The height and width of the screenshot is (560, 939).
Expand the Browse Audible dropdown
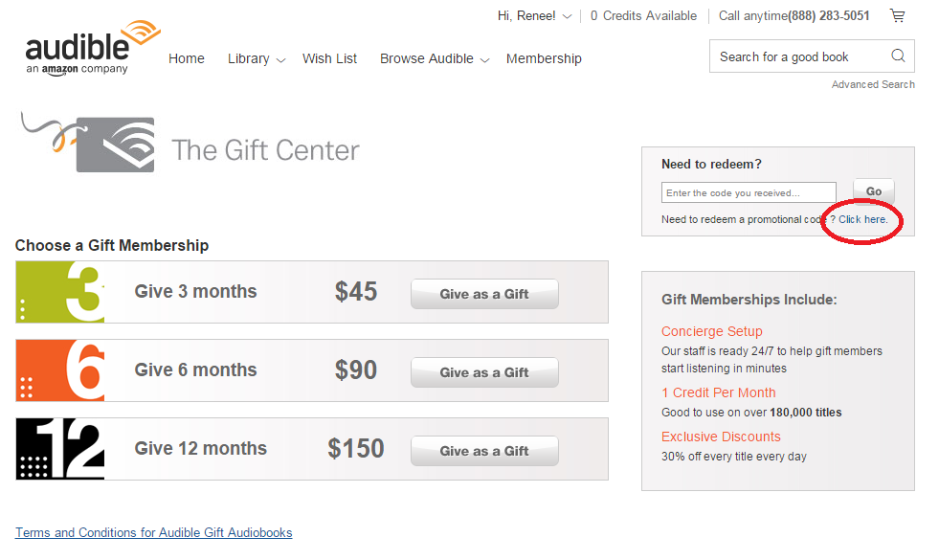click(x=435, y=58)
